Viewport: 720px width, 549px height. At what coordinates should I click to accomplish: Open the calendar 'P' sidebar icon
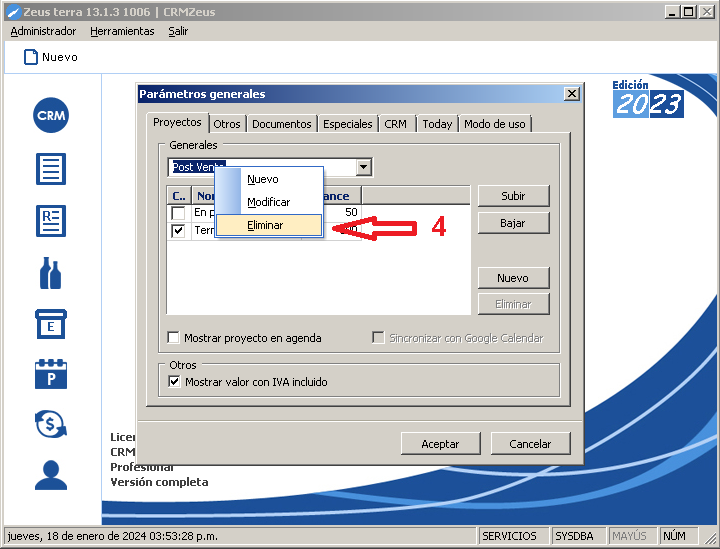click(x=51, y=374)
